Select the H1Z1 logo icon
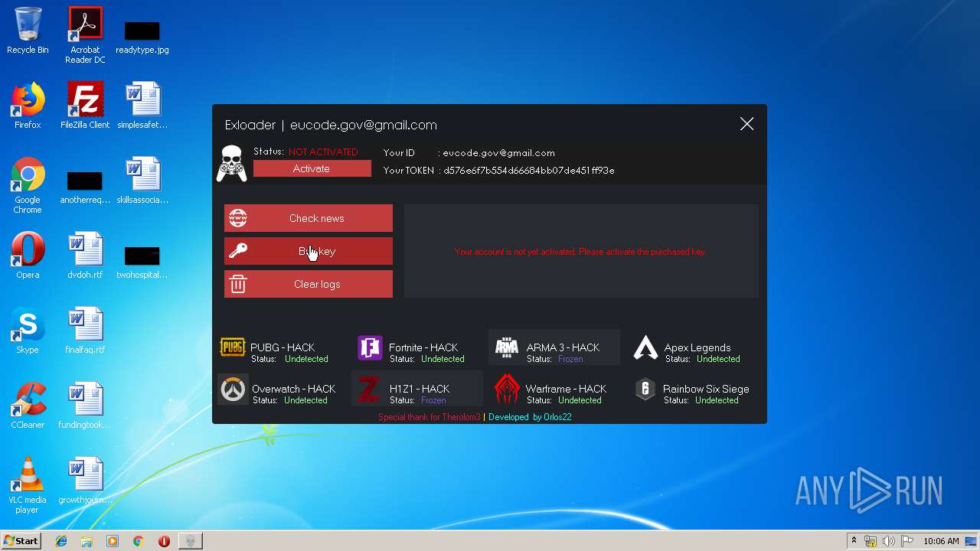This screenshot has height=551, width=980. pyautogui.click(x=369, y=390)
